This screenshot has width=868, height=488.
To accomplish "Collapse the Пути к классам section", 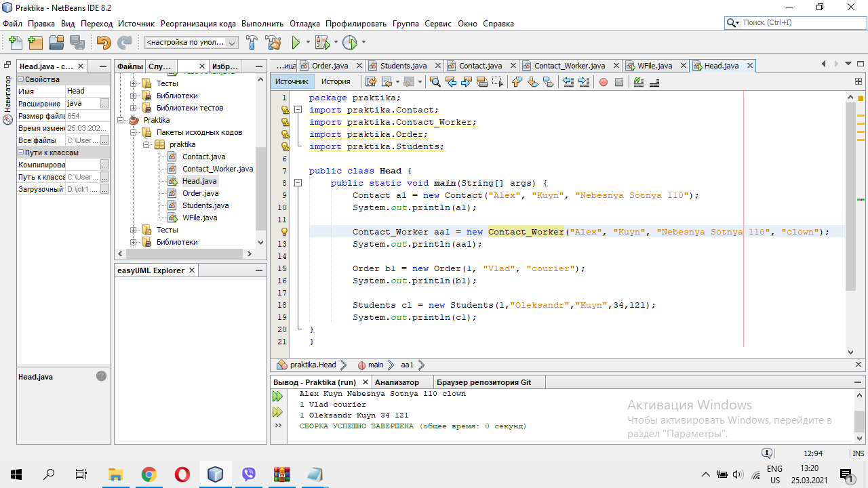I will (x=21, y=152).
